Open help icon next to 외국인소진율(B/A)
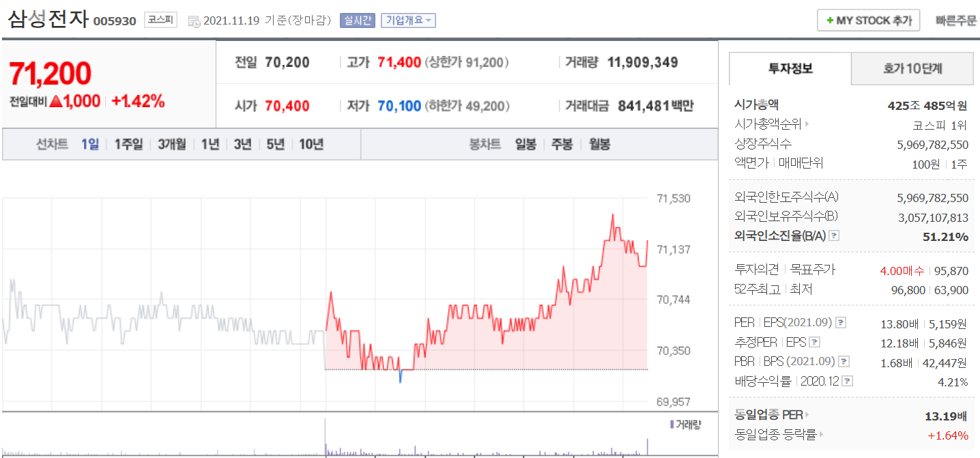 coord(834,235)
